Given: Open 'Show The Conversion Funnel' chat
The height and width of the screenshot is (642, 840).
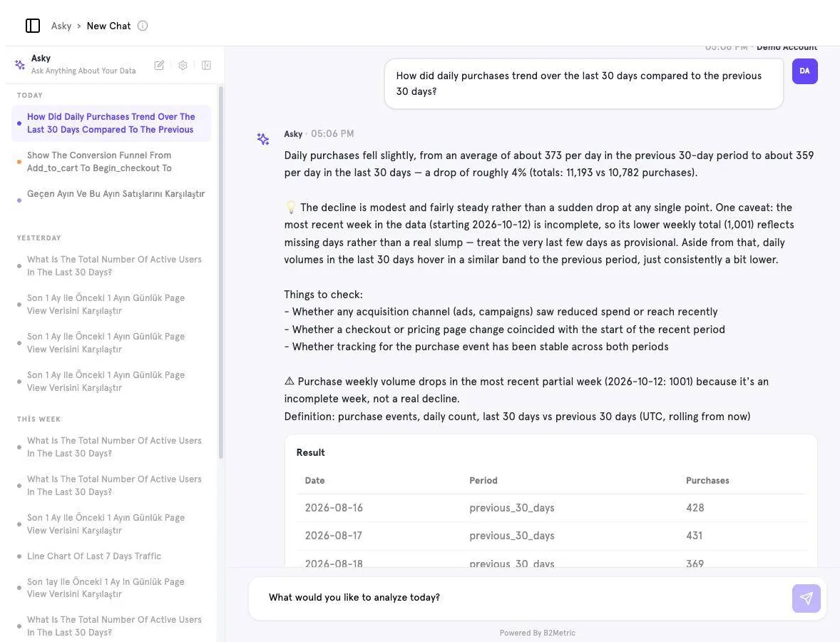Looking at the screenshot, I should pos(111,162).
